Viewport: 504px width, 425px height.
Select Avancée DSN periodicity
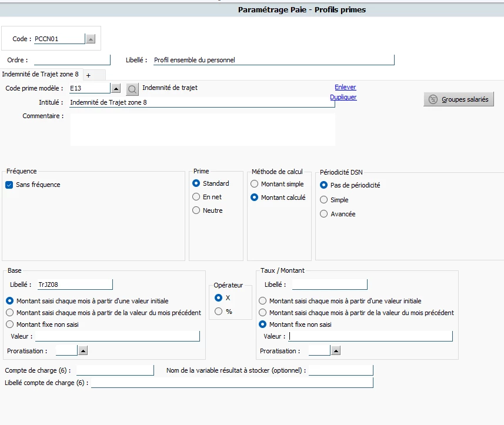[x=323, y=214]
